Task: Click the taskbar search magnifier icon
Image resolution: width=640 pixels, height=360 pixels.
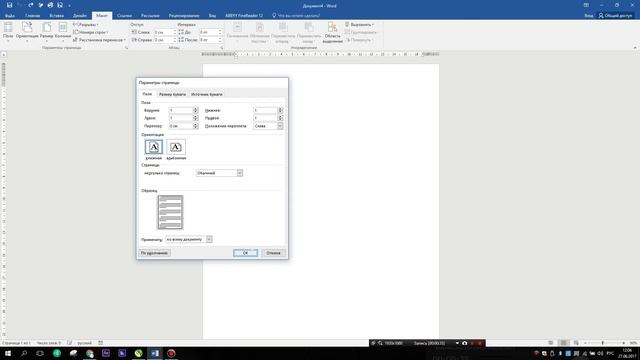Action: tap(24, 353)
